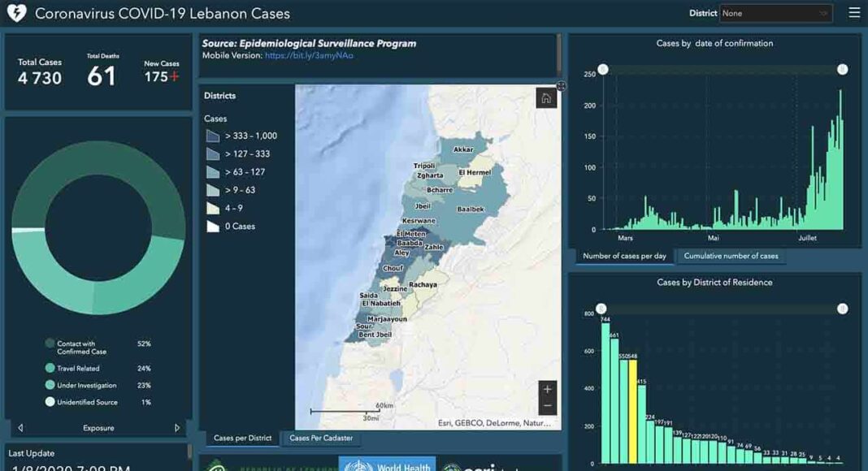Open the hamburger menu at top right
Image resolution: width=868 pixels, height=471 pixels.
click(853, 13)
